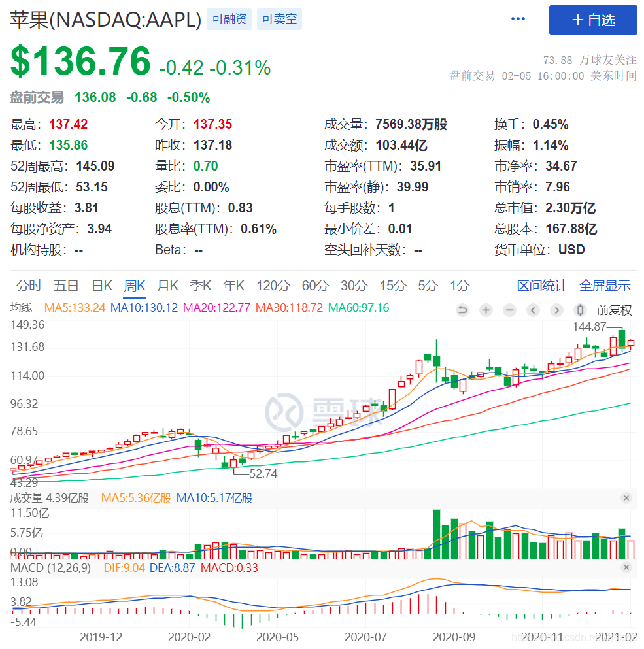Open the three-dot more options menu
Screen dimensions: 644x649
(x=518, y=19)
